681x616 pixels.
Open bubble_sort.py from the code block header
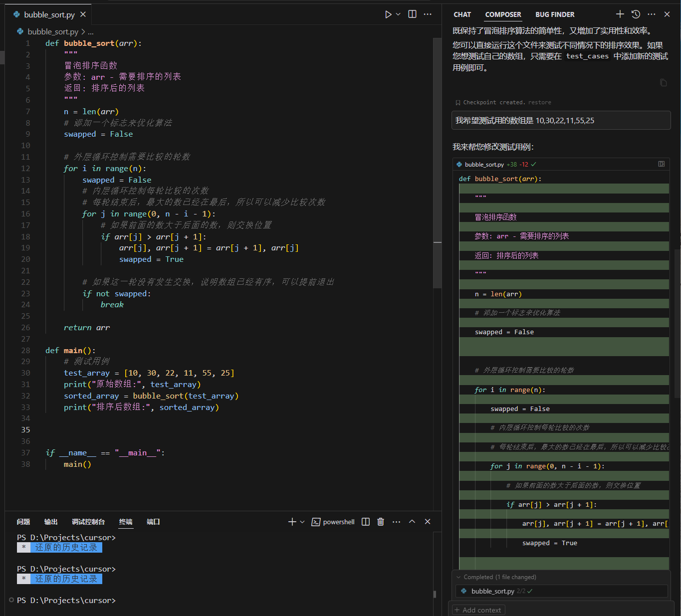(x=484, y=164)
